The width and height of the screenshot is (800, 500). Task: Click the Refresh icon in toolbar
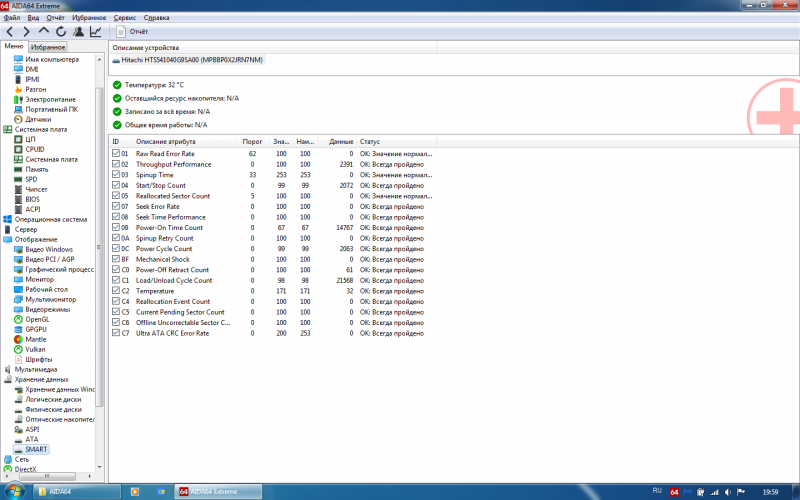coord(61,32)
